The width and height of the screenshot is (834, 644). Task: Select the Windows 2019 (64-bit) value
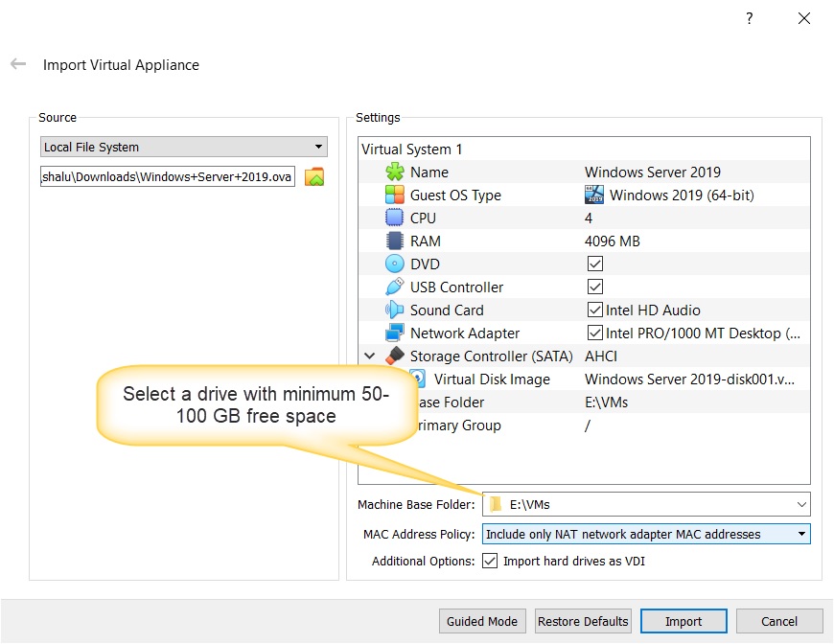(x=682, y=195)
